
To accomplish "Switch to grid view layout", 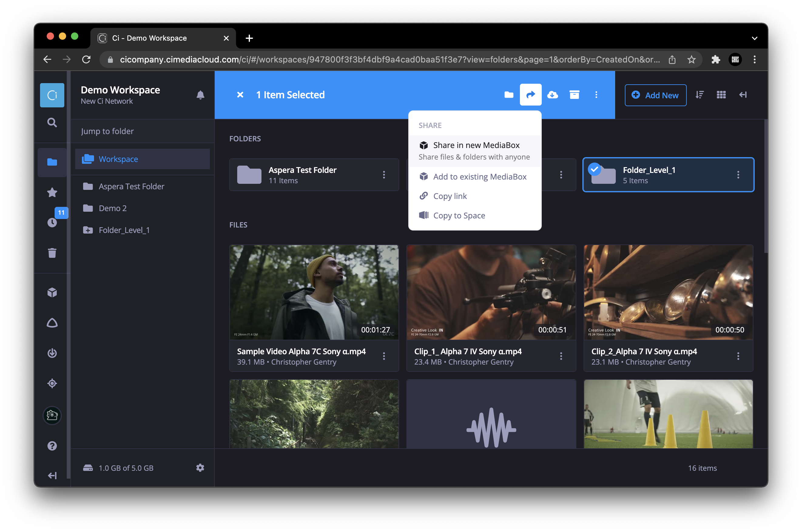I will pyautogui.click(x=721, y=95).
